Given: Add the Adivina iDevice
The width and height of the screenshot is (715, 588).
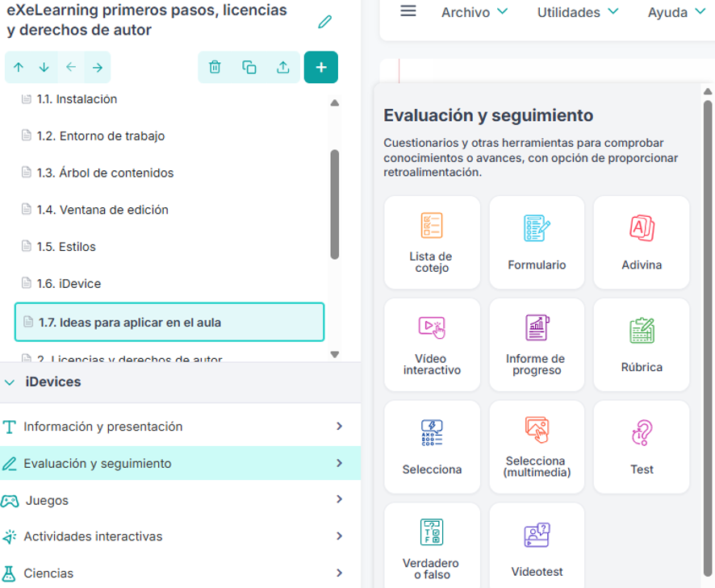Looking at the screenshot, I should 641,242.
